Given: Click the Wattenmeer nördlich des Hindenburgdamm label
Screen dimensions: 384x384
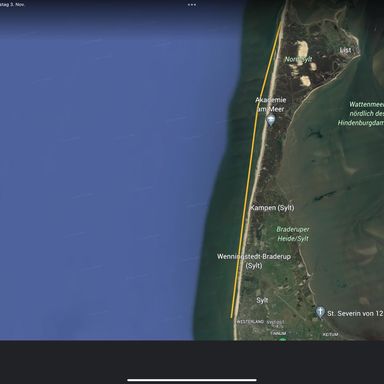Looking at the screenshot, I should tap(361, 114).
